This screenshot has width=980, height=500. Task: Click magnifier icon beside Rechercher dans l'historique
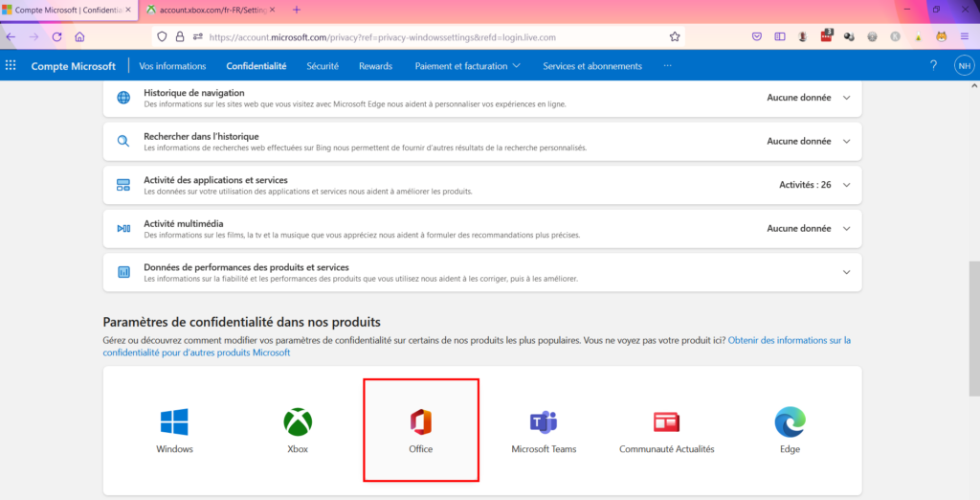(123, 142)
